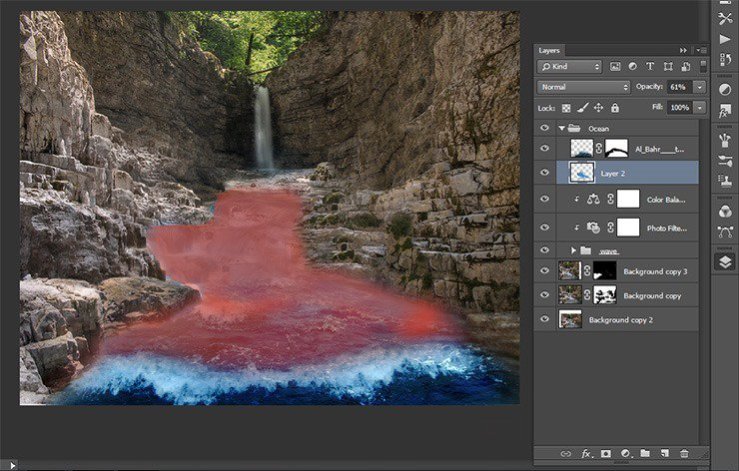Open the Normal blend mode dropdown
The width and height of the screenshot is (739, 471).
coord(583,87)
